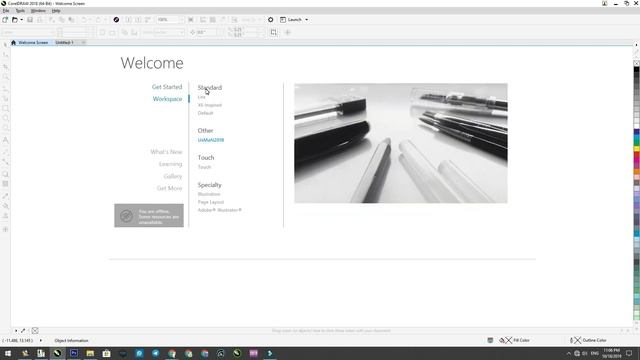Click the zoom level dropdown in the toolbar

[x=171, y=20]
